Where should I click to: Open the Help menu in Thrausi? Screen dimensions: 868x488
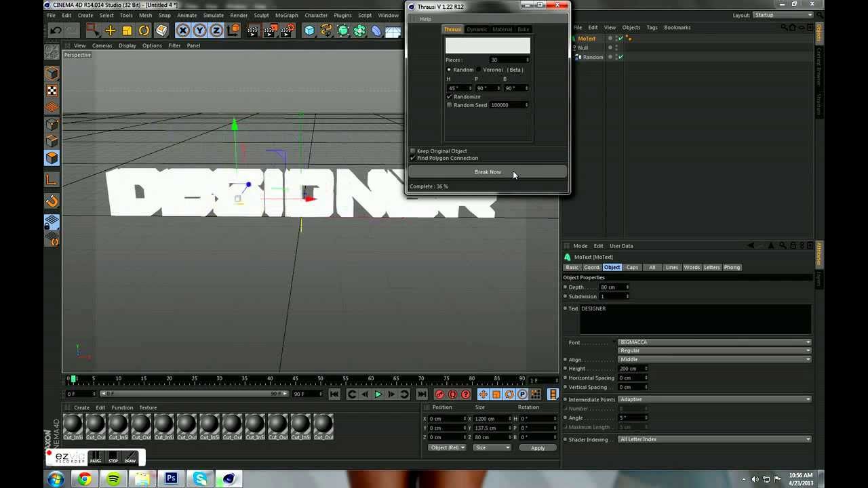coord(425,19)
